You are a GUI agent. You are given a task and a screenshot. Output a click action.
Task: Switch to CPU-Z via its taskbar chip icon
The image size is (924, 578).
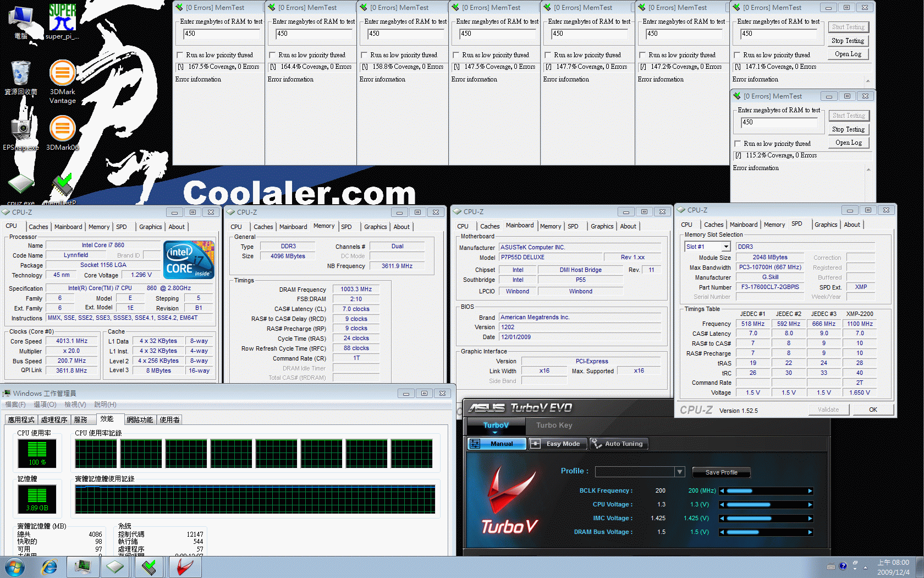pyautogui.click(x=115, y=567)
